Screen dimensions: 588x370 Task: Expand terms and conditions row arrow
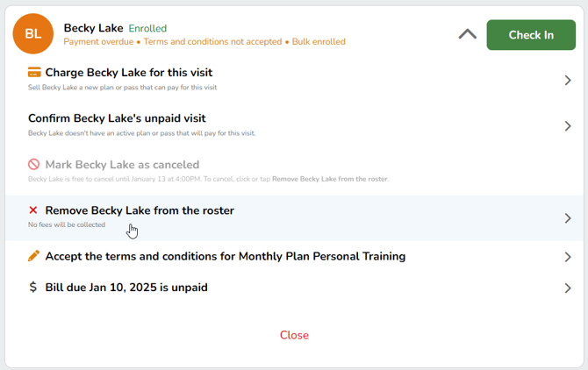point(568,257)
